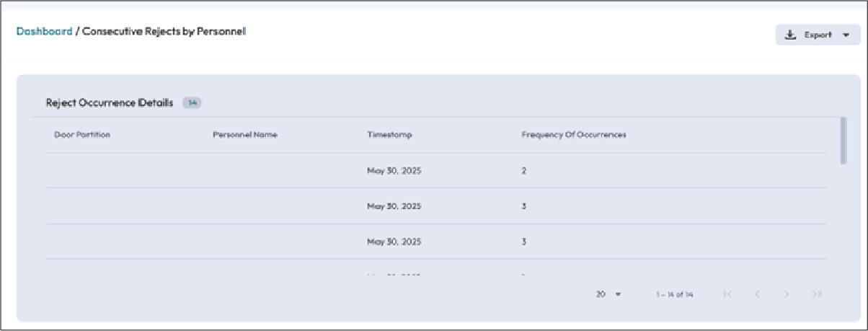Sort by Door Partition column header
Viewport: 868px width, 331px height.
click(x=82, y=135)
